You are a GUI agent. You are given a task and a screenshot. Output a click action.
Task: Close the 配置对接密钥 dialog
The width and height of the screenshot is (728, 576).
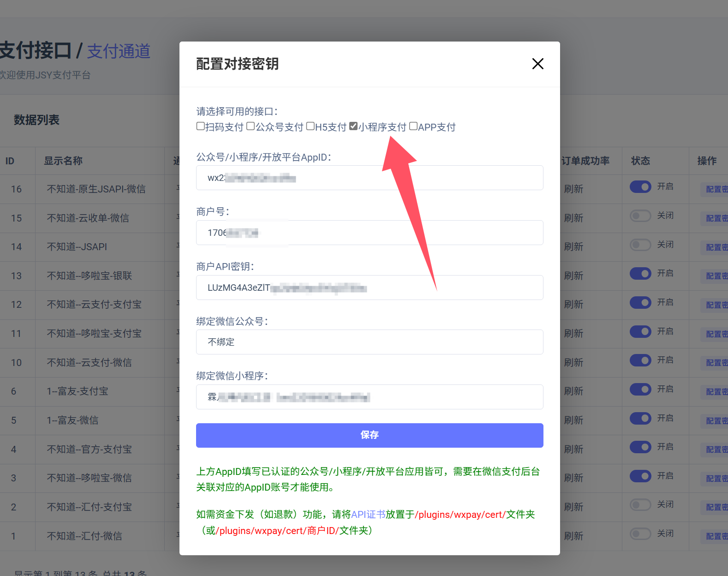coord(537,64)
